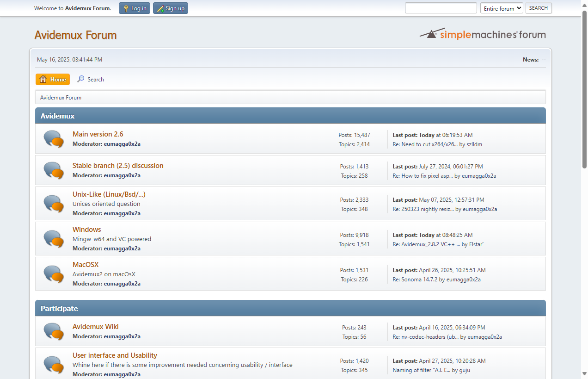
Task: Click the page vertical scrollbar thumb
Action: point(584,88)
